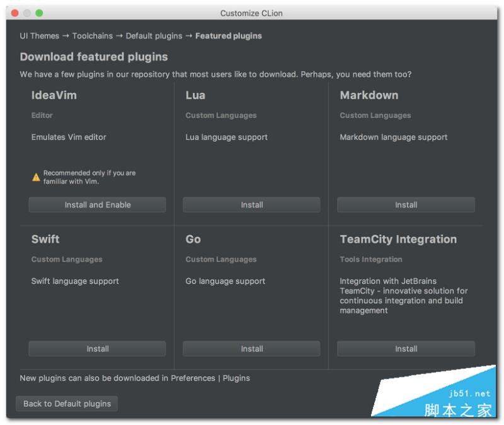The image size is (504, 425).
Task: Open the UI Themes breadcrumb step
Action: click(x=40, y=36)
